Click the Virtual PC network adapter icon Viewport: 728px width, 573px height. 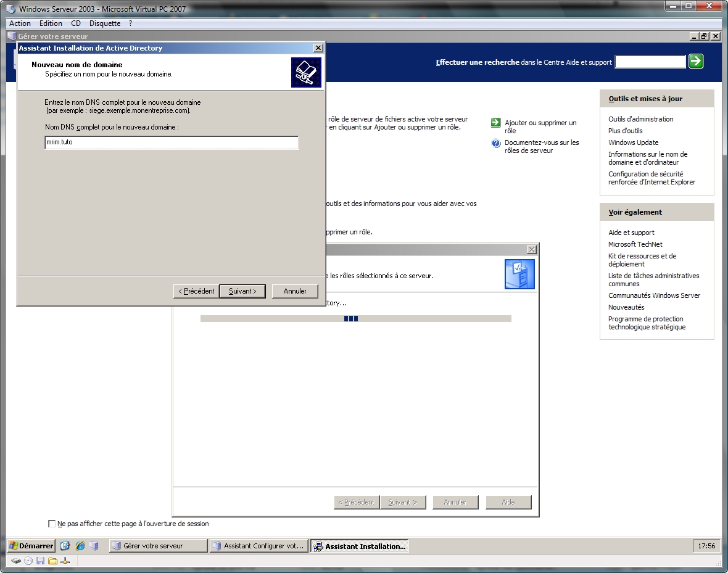[x=65, y=561]
